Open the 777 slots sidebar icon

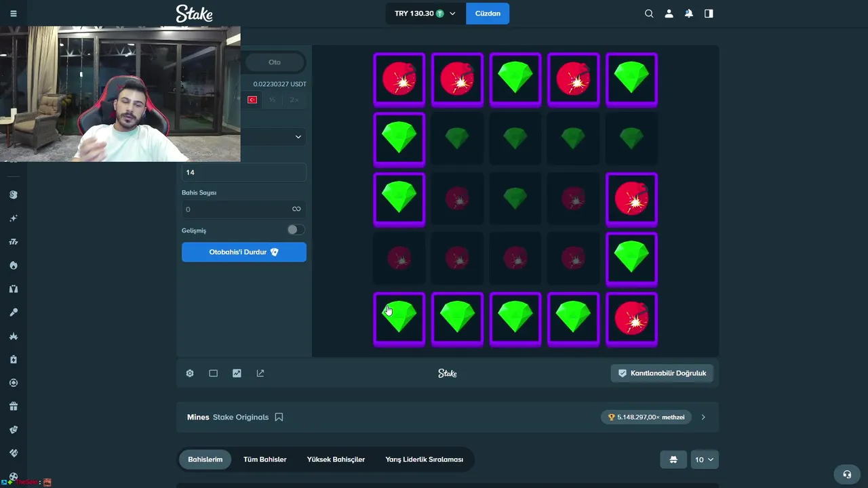click(14, 242)
